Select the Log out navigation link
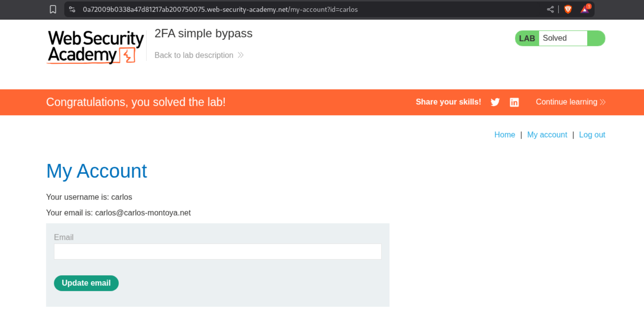This screenshot has height=331, width=644. click(592, 135)
